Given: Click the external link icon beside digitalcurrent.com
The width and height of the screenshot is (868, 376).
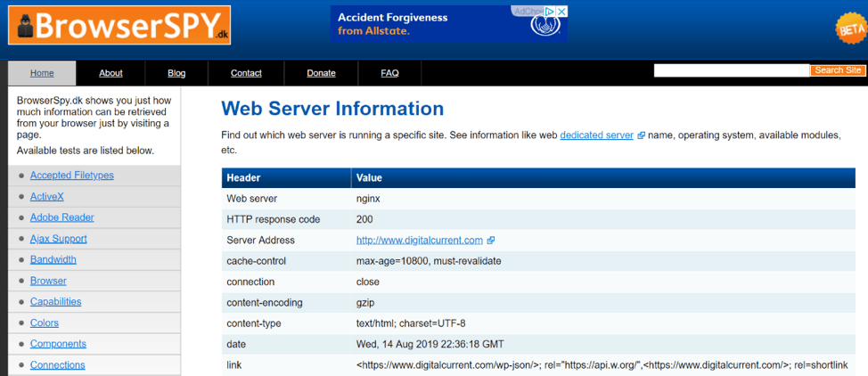Looking at the screenshot, I should point(490,241).
